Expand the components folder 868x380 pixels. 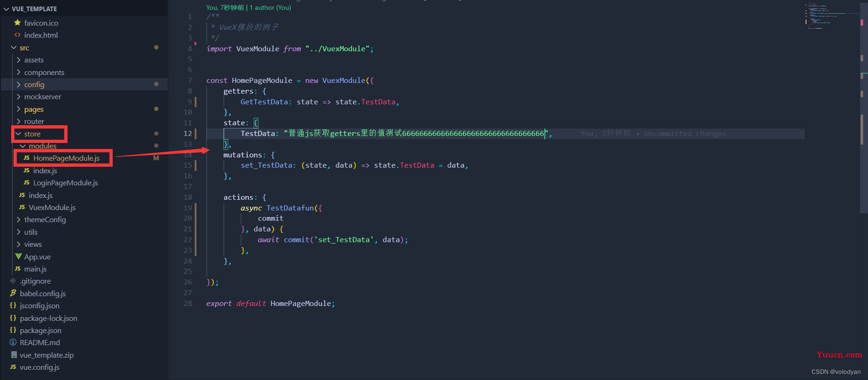pos(19,72)
